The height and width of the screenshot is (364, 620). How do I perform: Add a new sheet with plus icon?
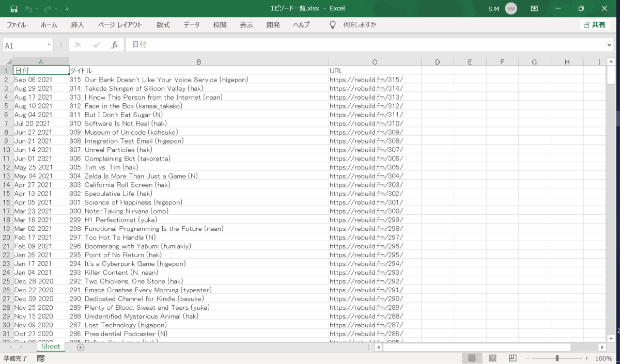pos(81,347)
